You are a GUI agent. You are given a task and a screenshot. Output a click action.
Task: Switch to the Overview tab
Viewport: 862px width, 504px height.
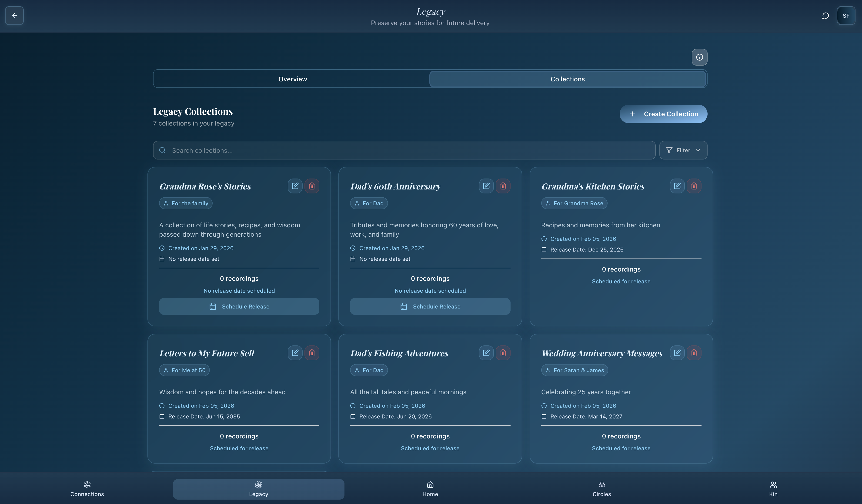click(292, 79)
